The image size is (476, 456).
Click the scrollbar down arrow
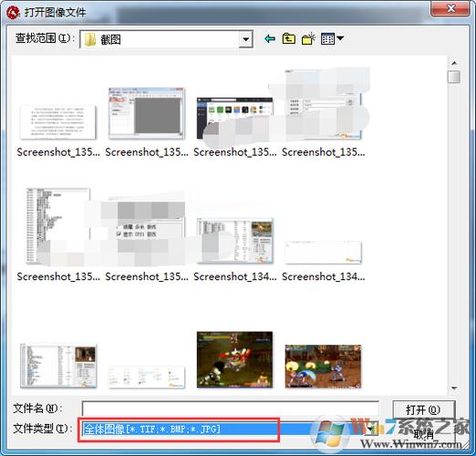(x=454, y=388)
